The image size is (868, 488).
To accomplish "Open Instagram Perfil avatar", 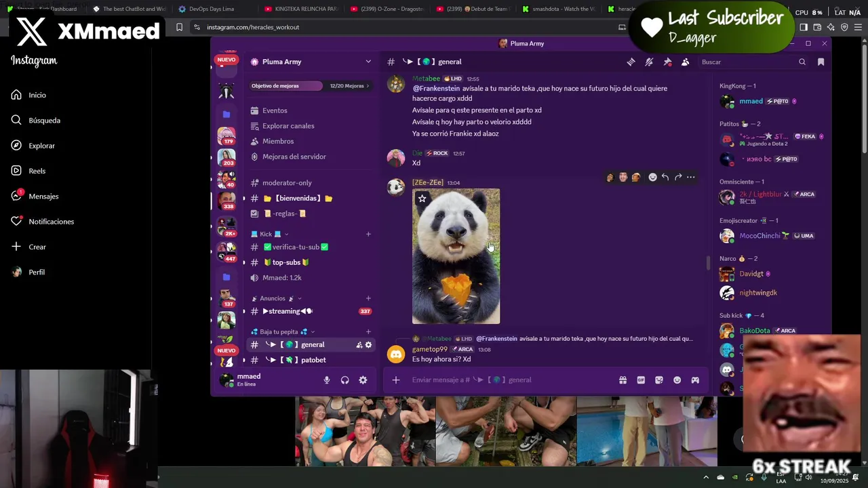I will click(16, 272).
